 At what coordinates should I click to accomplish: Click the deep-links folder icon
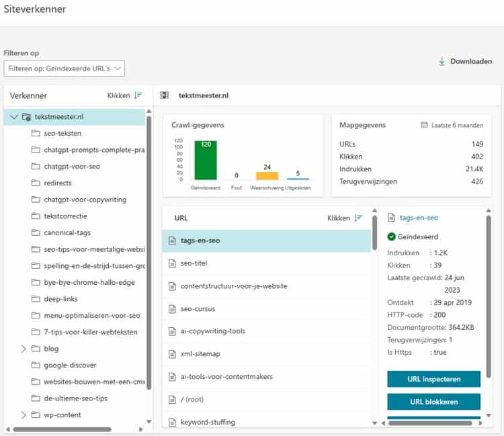coord(36,299)
